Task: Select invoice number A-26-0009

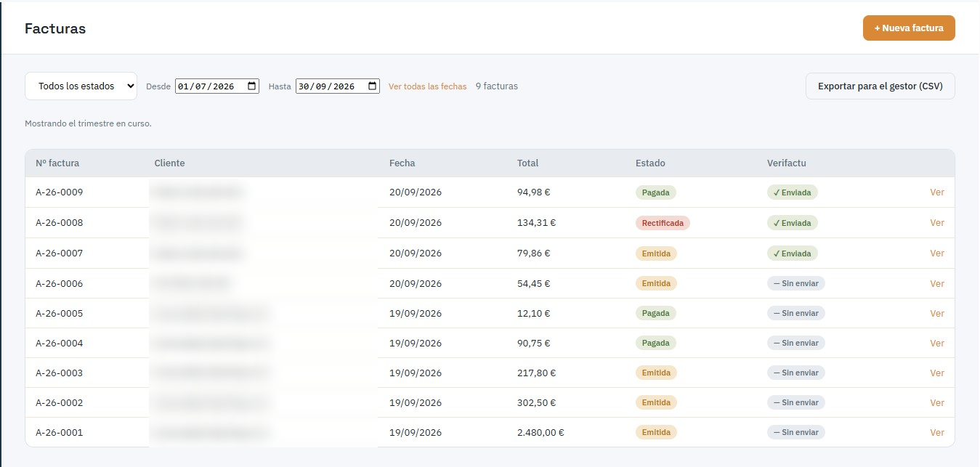Action: [60, 192]
